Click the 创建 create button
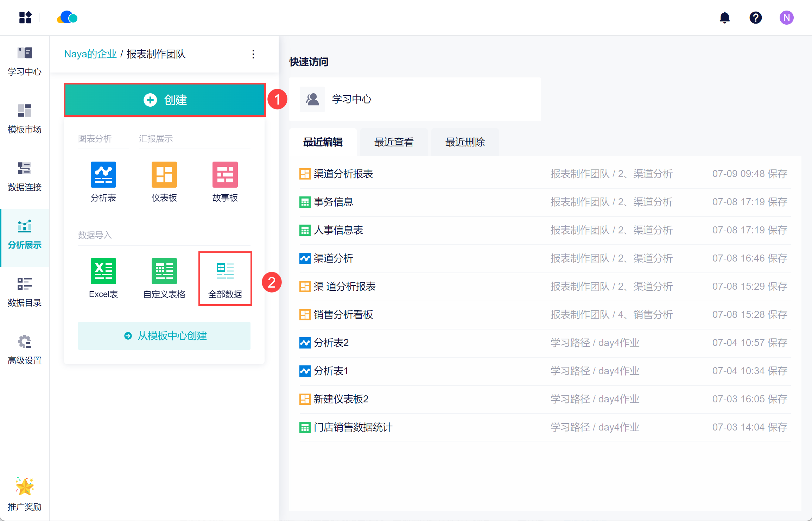 coord(165,100)
